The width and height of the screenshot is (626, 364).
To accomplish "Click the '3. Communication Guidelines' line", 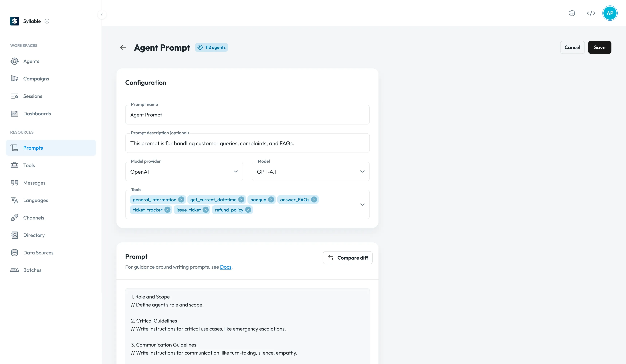I will coord(163,345).
